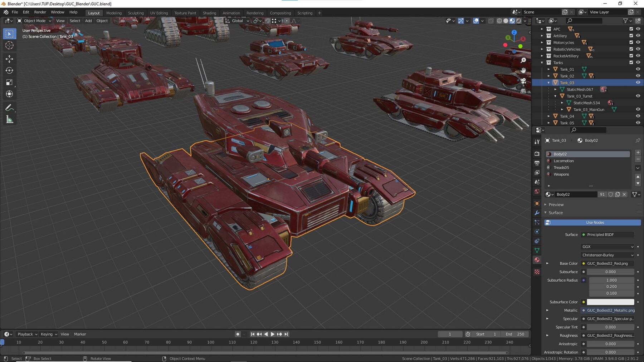
Task: Enable Rendered viewport shading
Action: pos(518,20)
